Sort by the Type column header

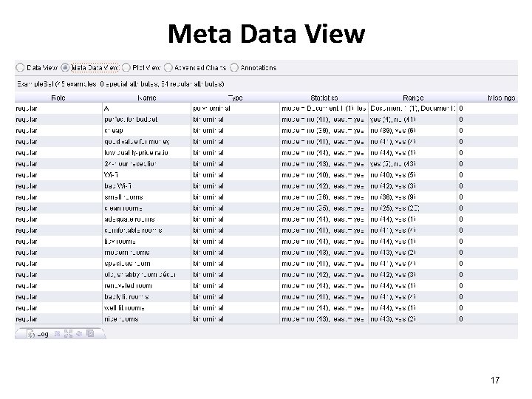coord(235,98)
